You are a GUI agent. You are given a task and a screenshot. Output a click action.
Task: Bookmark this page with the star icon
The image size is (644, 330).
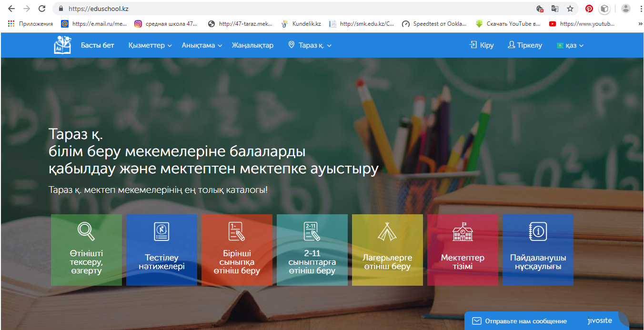coord(570,9)
